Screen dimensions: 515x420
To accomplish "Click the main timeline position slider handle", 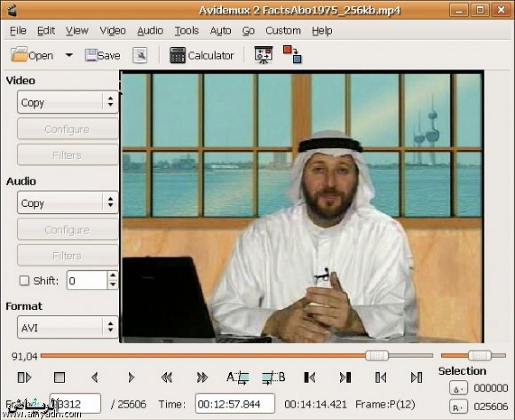I will [x=377, y=356].
